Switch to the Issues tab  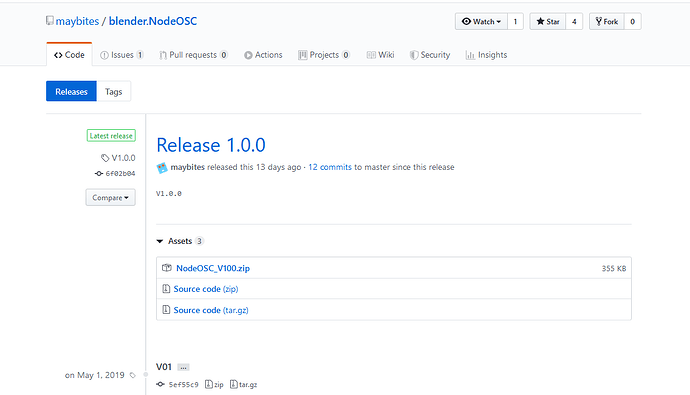click(x=122, y=55)
